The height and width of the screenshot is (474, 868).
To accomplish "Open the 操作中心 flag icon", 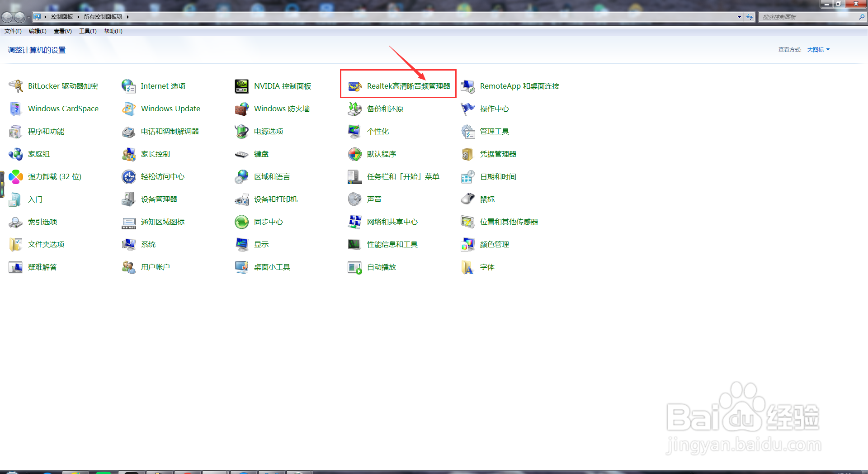I will click(x=468, y=109).
